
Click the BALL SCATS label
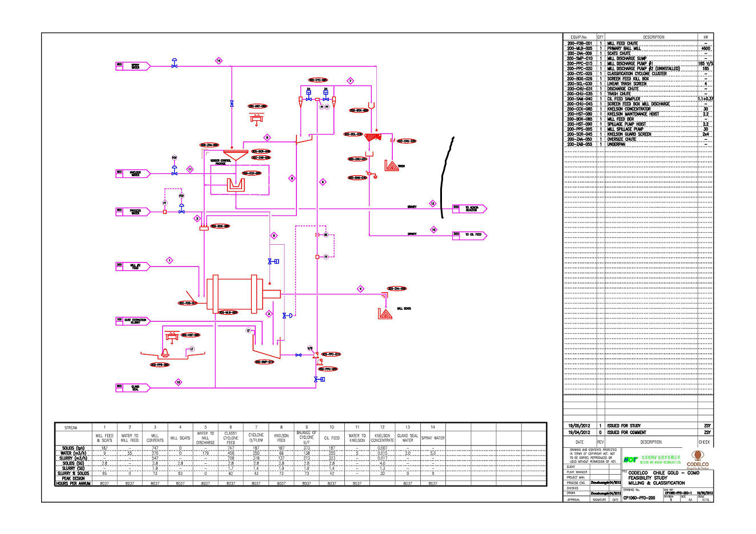pos(404,309)
